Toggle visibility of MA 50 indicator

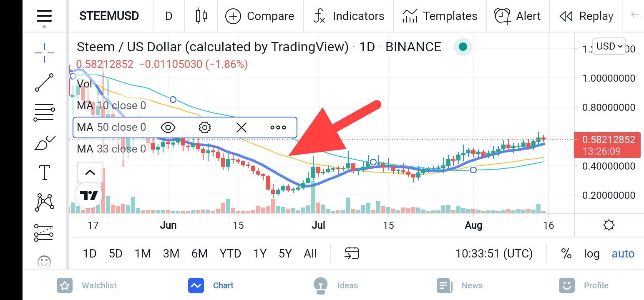[168, 127]
